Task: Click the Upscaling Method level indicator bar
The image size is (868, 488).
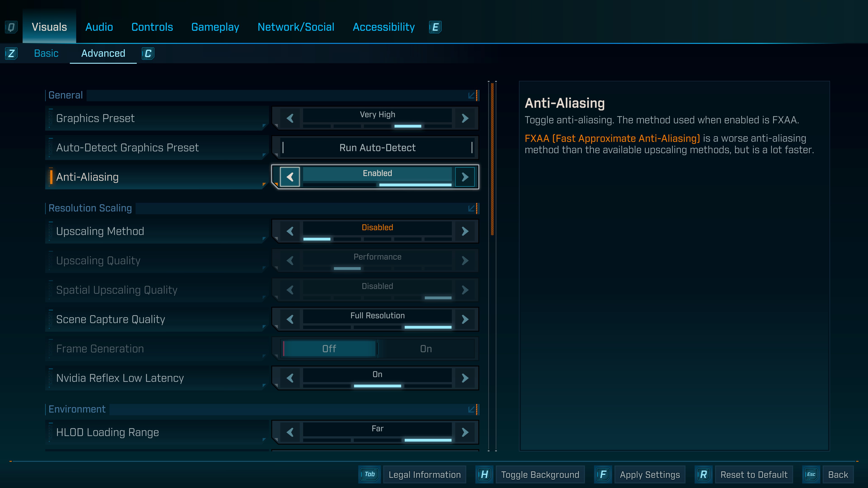Action: (377, 239)
